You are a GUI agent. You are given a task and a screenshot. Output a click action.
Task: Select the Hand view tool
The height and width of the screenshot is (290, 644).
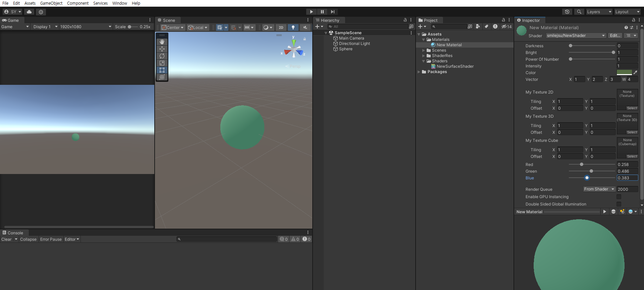[x=162, y=42]
